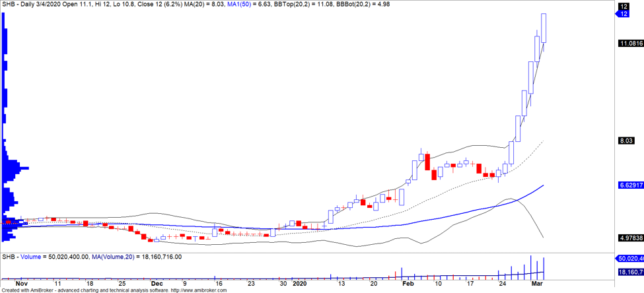Click the 18,160.7 volume average label

(629, 272)
